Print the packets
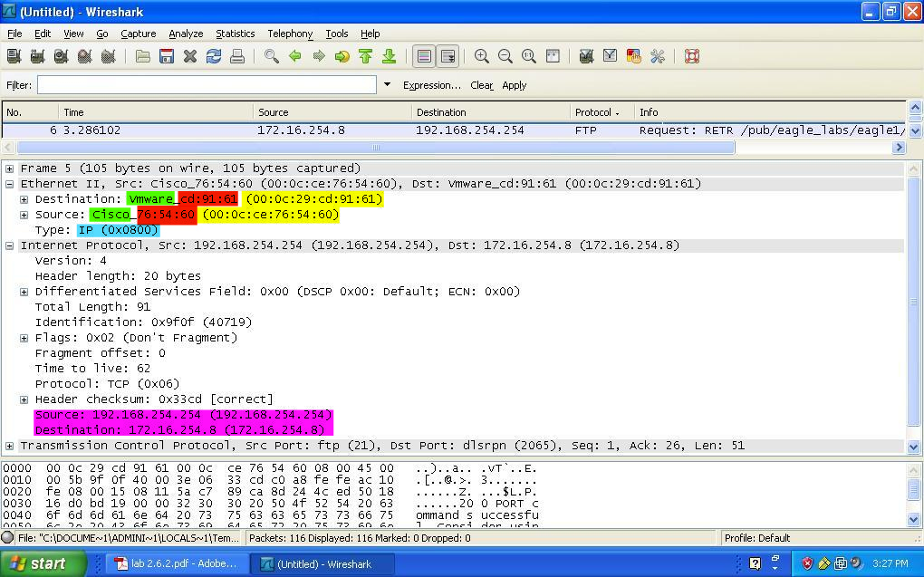924x577 pixels. 237,56
